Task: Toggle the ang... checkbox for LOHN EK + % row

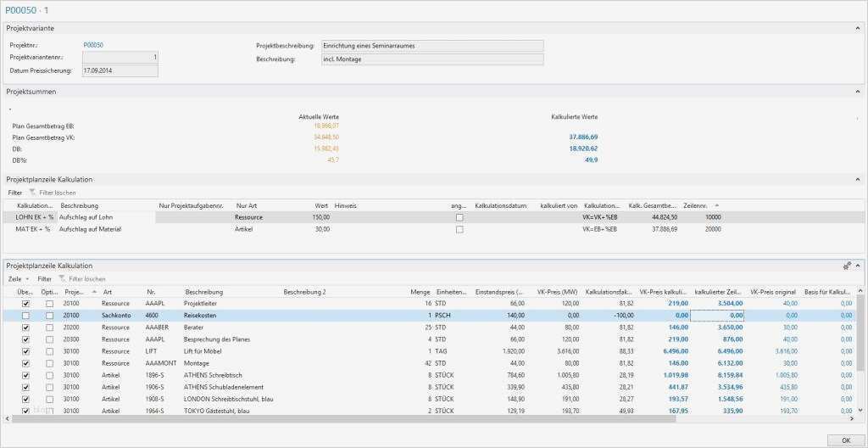Action: [x=459, y=217]
